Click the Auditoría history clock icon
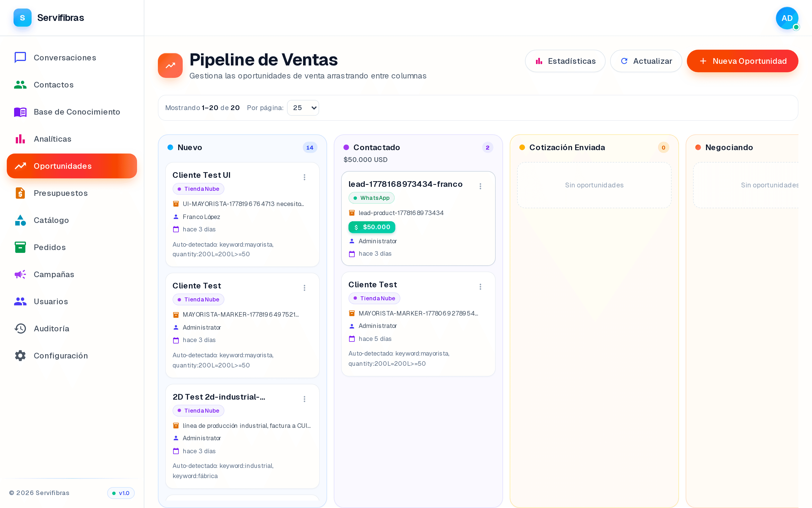Screen dimensions: 812x508 pyautogui.click(x=21, y=329)
